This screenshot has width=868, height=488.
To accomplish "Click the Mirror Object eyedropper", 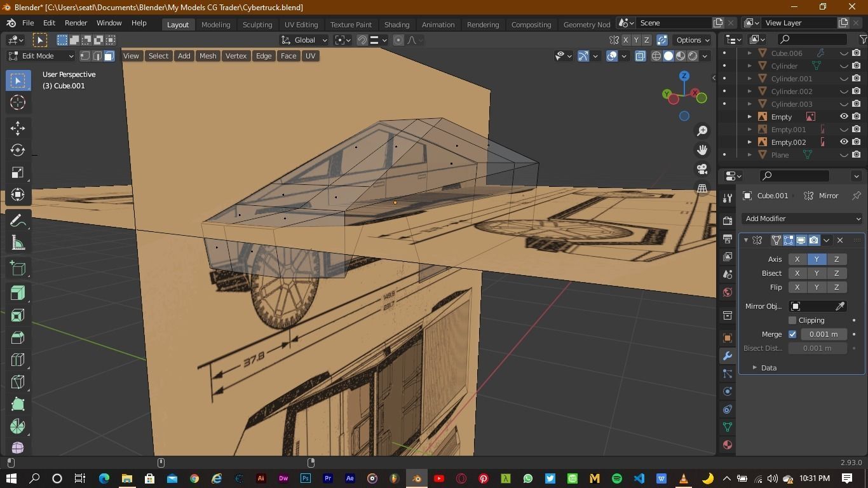I will click(840, 306).
